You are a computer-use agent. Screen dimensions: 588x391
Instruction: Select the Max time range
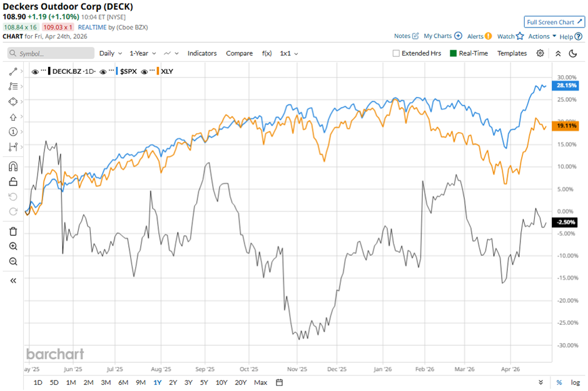pyautogui.click(x=261, y=382)
